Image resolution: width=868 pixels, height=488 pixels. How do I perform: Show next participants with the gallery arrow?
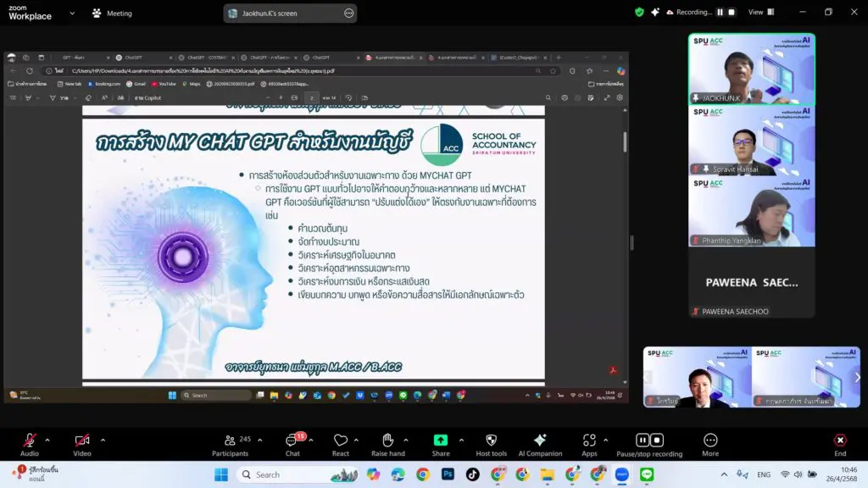click(857, 377)
